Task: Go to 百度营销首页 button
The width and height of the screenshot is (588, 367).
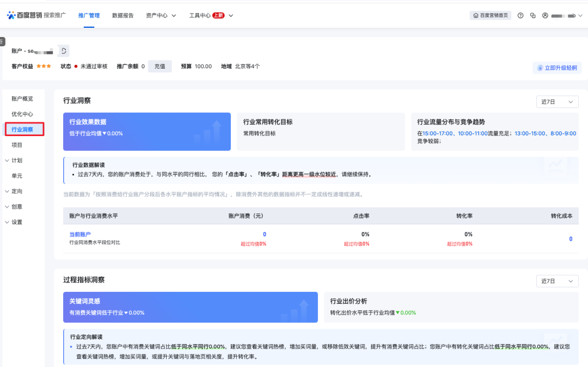Action: (490, 15)
